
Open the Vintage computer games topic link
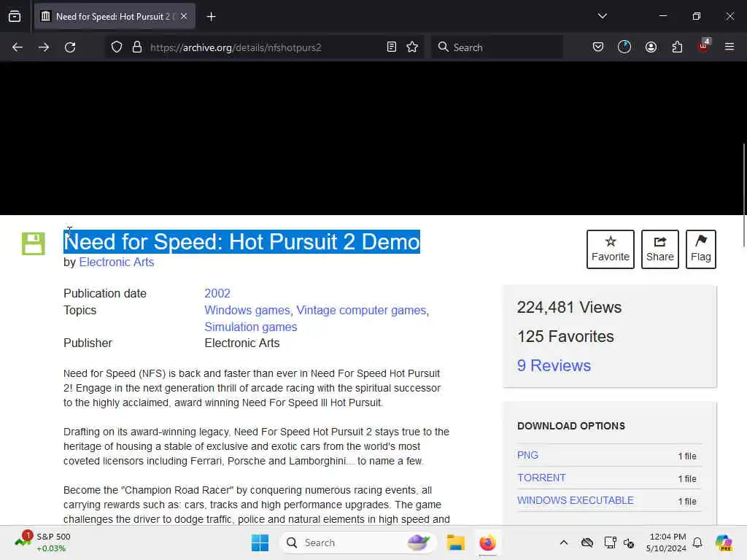[361, 310]
